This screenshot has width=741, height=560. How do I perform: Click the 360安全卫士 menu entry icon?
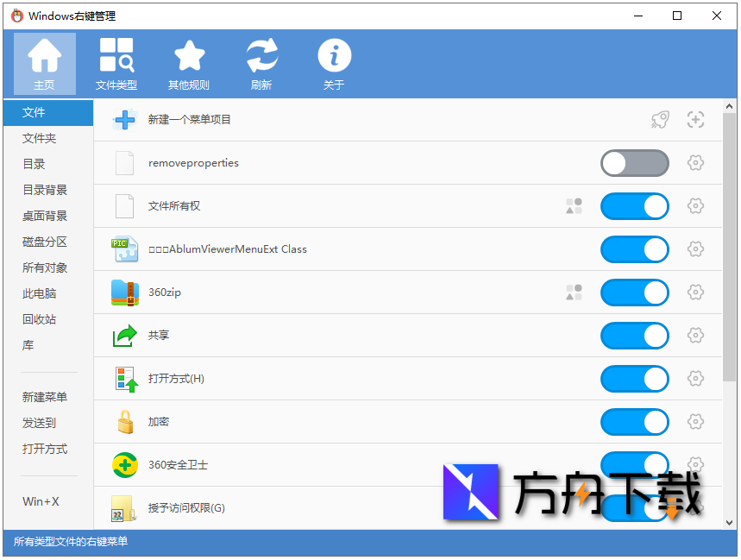pos(124,465)
